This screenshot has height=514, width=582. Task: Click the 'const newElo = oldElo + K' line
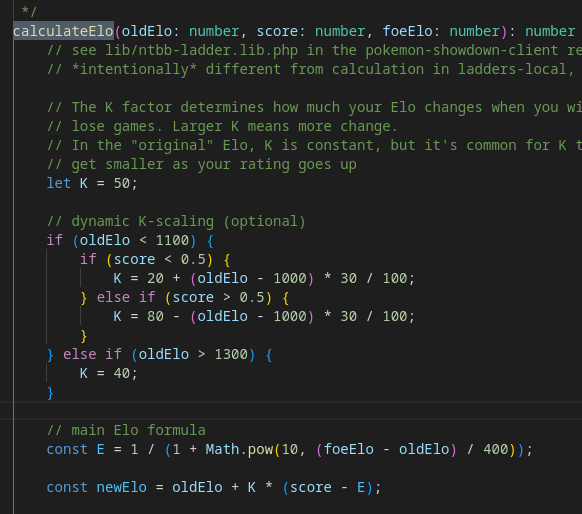click(214, 487)
